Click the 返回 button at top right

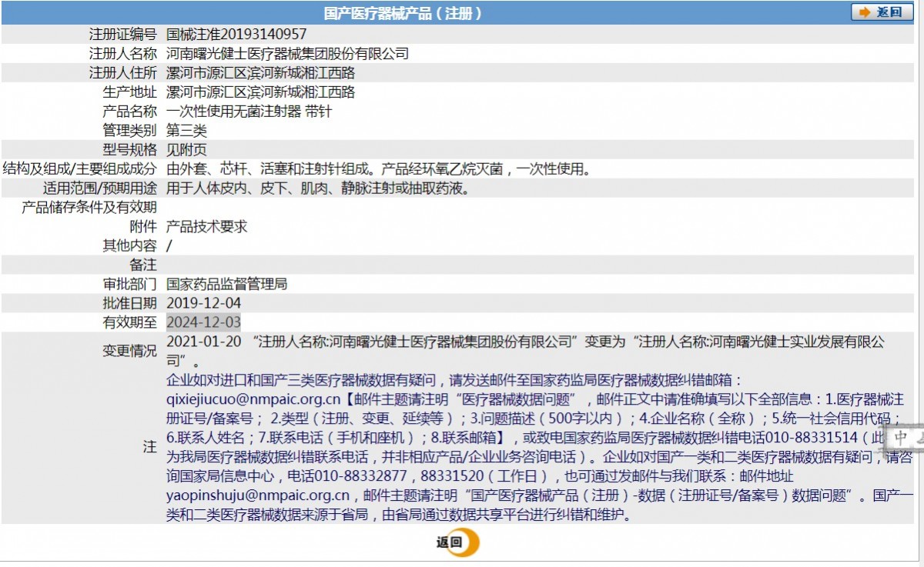pyautogui.click(x=882, y=12)
